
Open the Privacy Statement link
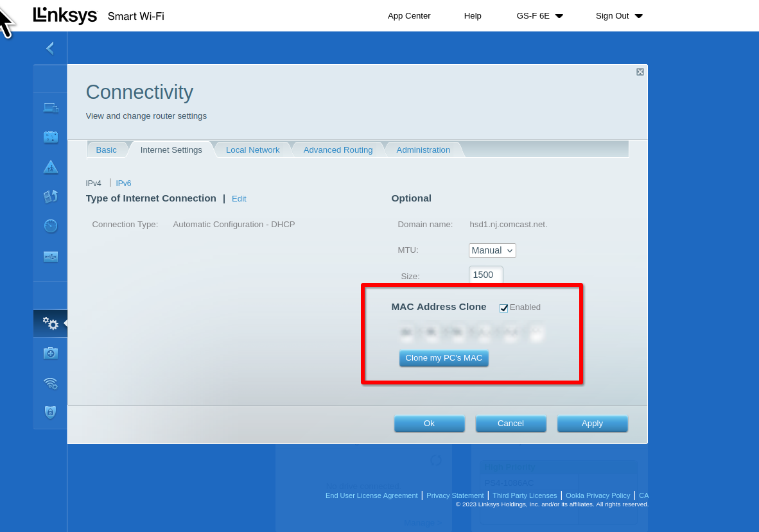point(455,495)
